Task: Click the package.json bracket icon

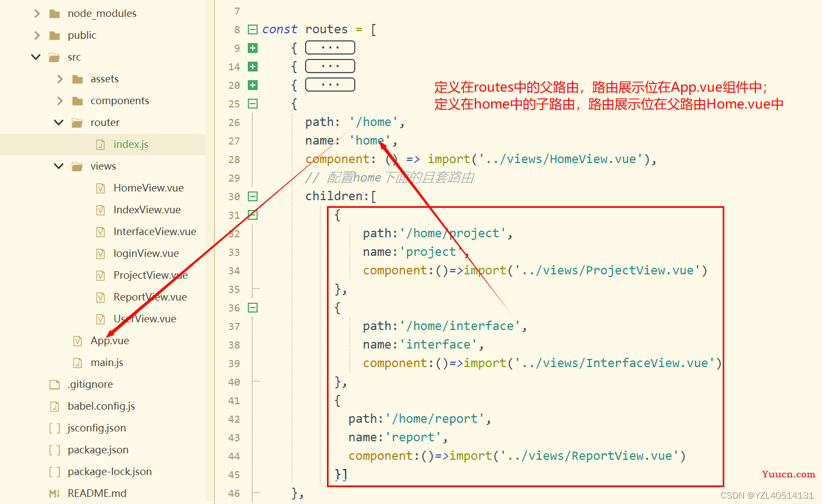Action: (x=55, y=450)
